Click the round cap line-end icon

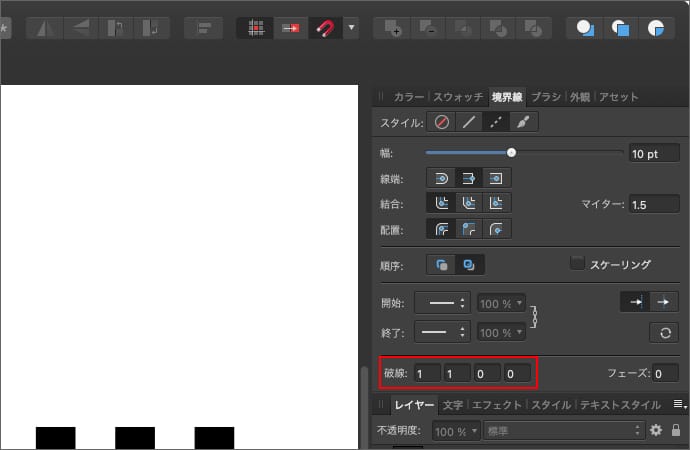pyautogui.click(x=441, y=177)
